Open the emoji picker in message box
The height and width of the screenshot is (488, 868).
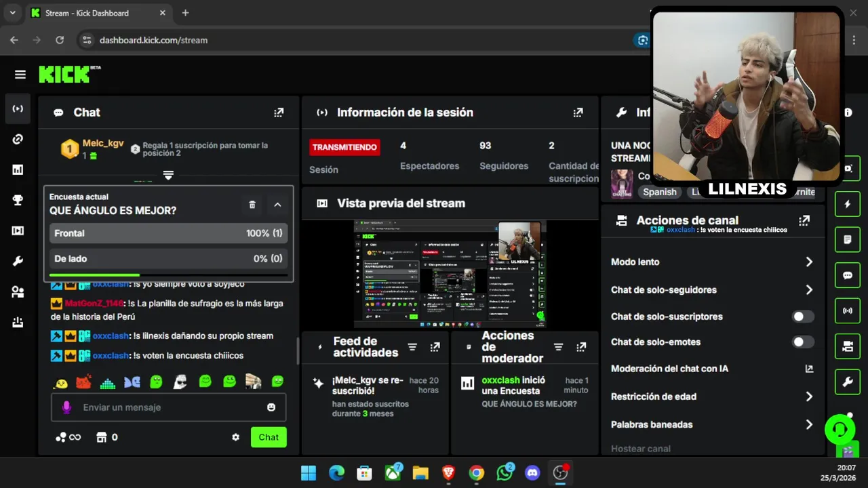[271, 407]
